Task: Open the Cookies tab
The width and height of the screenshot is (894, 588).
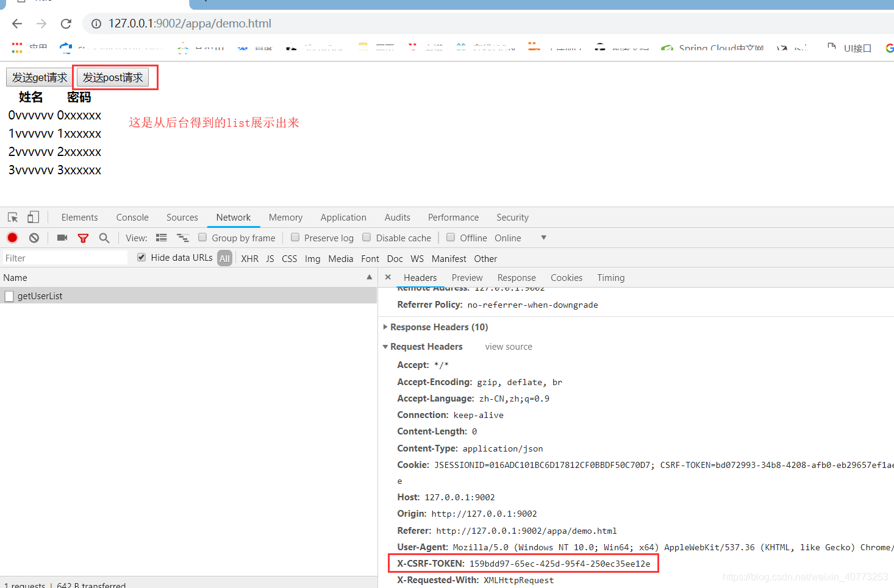Action: pos(566,277)
